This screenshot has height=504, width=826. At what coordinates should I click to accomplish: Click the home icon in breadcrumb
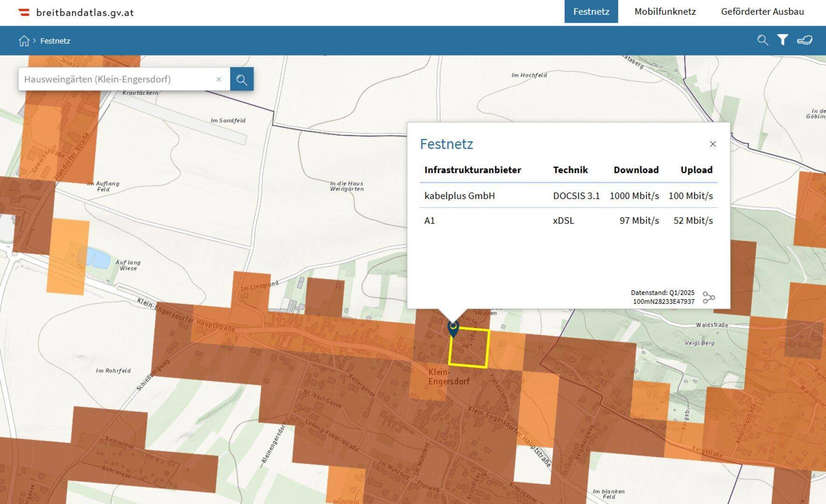click(x=24, y=41)
